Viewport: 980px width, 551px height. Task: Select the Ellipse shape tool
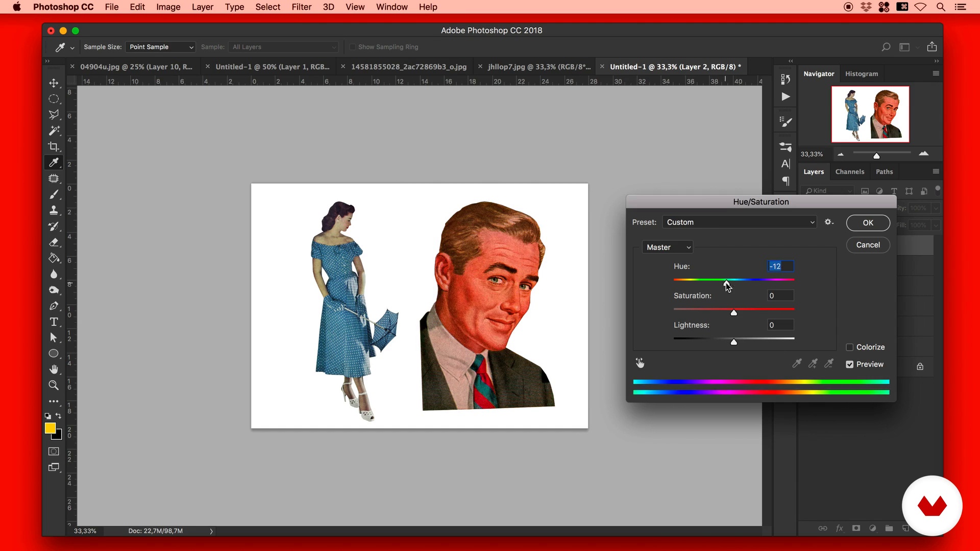pyautogui.click(x=54, y=354)
